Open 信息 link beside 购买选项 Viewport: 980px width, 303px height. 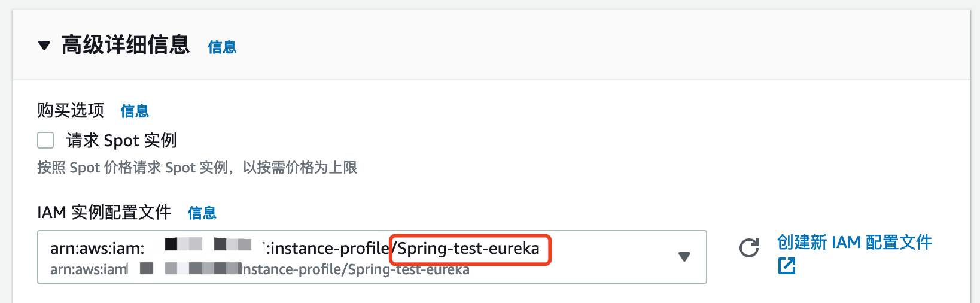point(135,111)
